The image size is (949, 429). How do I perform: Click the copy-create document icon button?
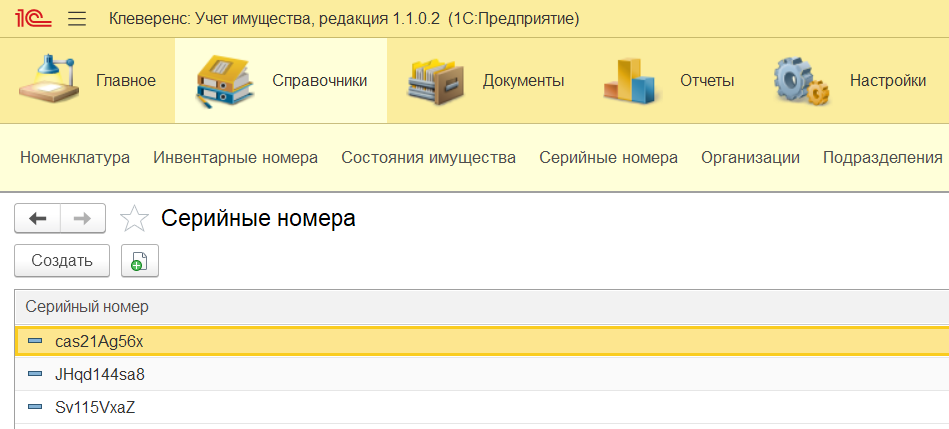[140, 261]
